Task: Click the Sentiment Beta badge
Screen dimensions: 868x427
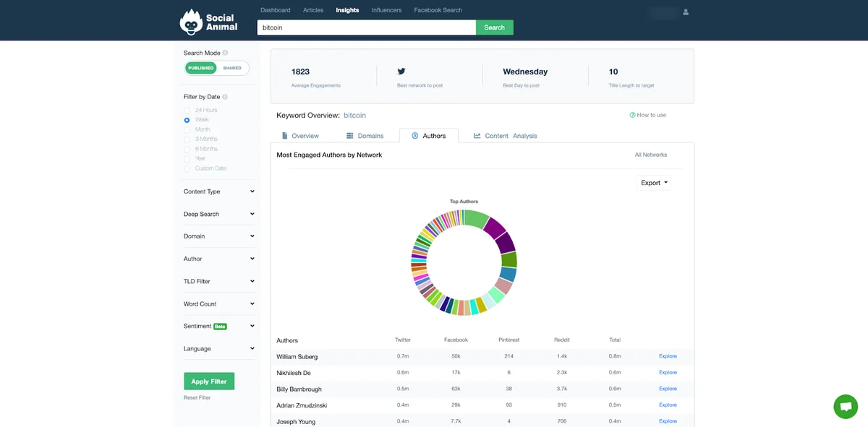Action: 220,327
